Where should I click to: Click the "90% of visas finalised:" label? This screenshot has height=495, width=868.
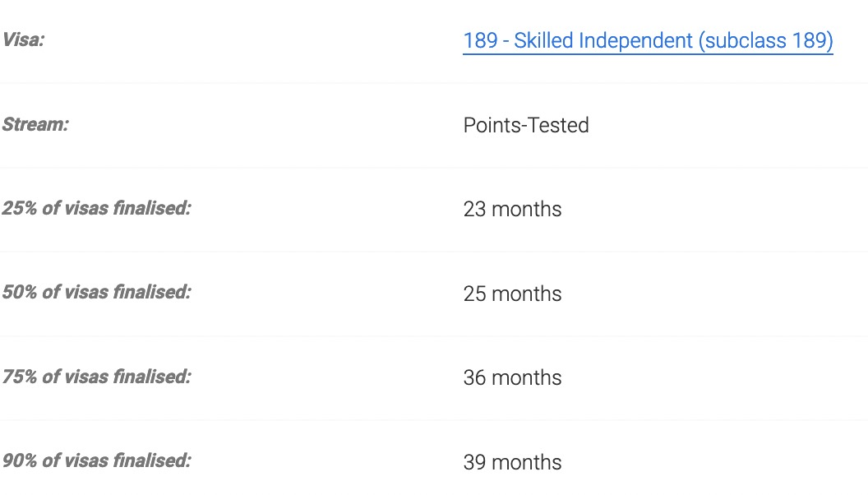[x=96, y=460]
